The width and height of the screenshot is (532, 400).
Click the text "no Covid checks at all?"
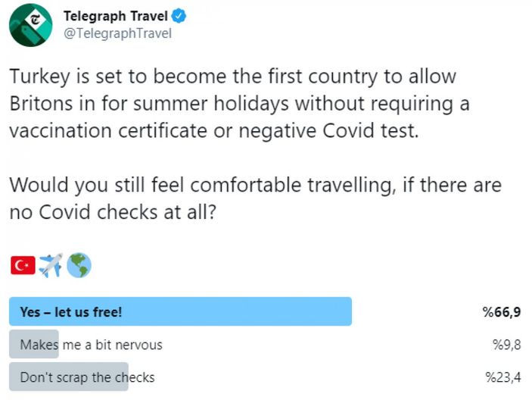(x=113, y=211)
